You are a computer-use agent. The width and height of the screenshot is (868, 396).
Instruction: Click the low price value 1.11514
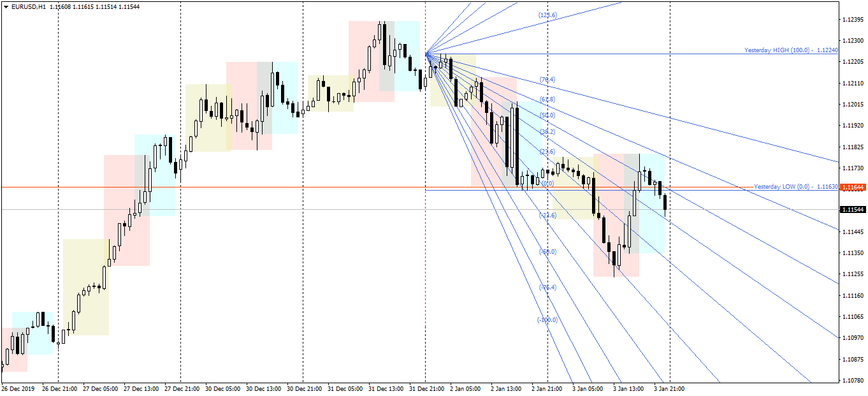[x=107, y=6]
